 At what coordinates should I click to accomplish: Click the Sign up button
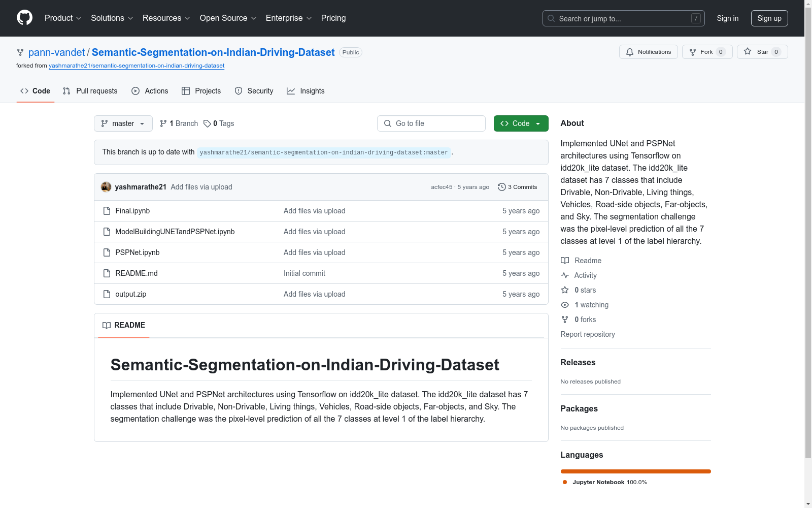tap(769, 18)
